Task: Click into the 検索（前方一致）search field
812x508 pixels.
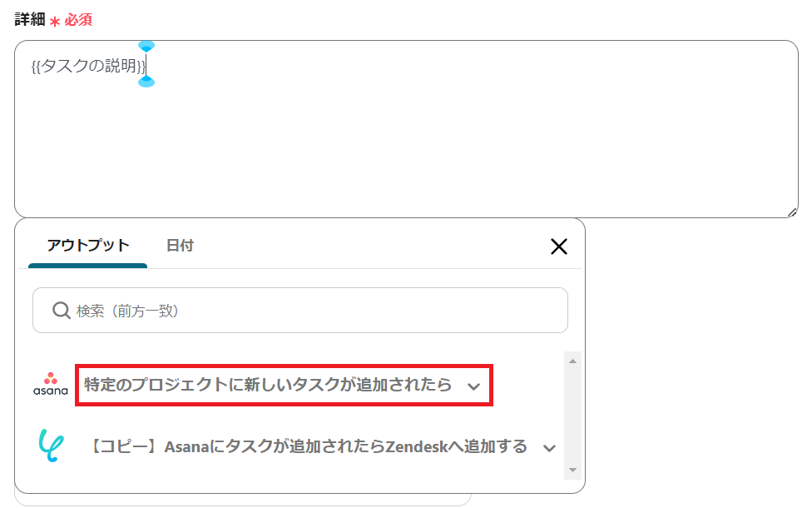Action: pos(316,311)
